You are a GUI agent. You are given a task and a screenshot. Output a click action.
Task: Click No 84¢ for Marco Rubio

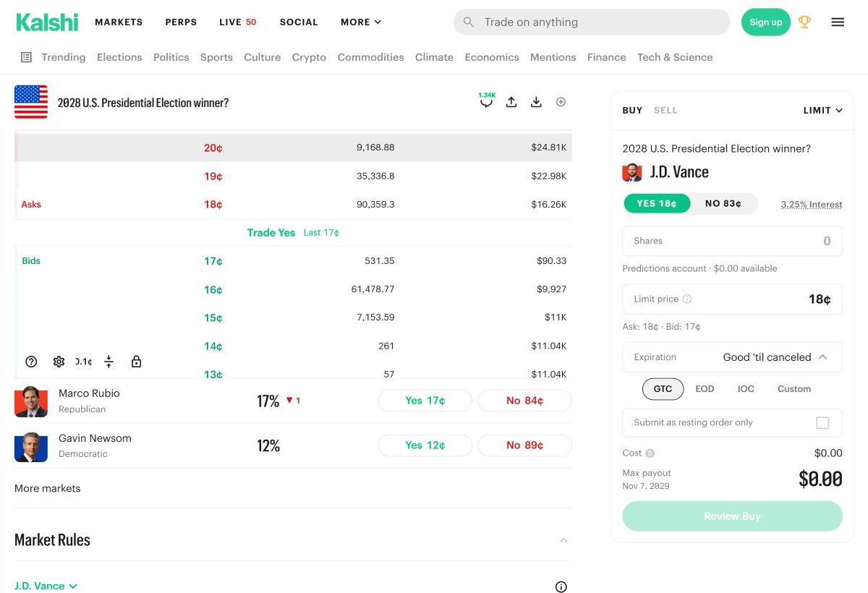(525, 401)
